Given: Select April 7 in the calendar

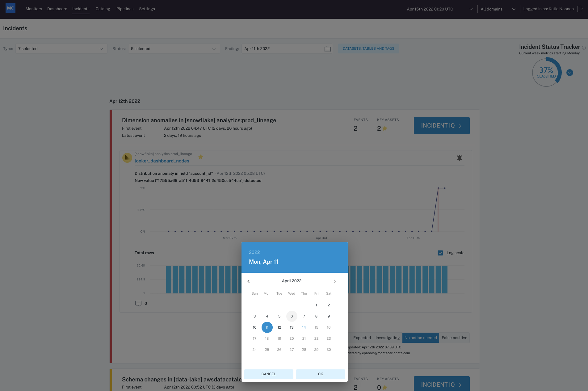Looking at the screenshot, I should (304, 316).
